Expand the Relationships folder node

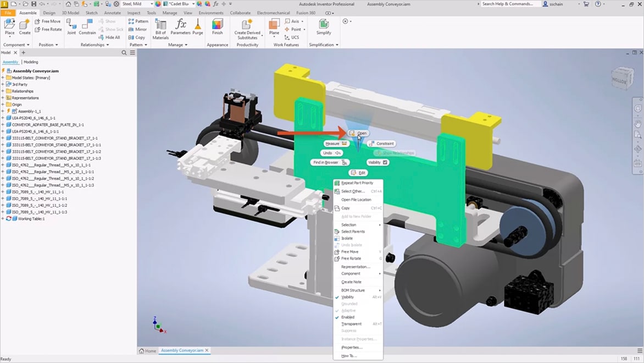pos(3,91)
